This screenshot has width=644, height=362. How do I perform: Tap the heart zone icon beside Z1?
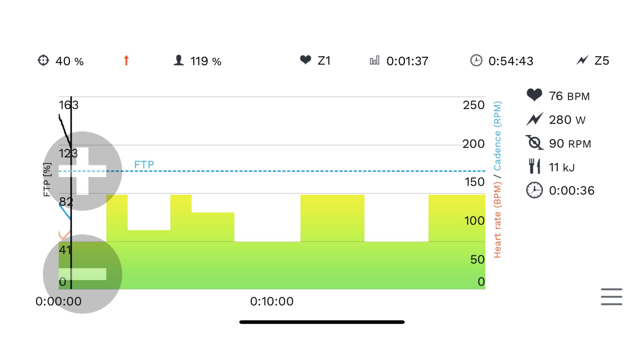click(x=305, y=60)
